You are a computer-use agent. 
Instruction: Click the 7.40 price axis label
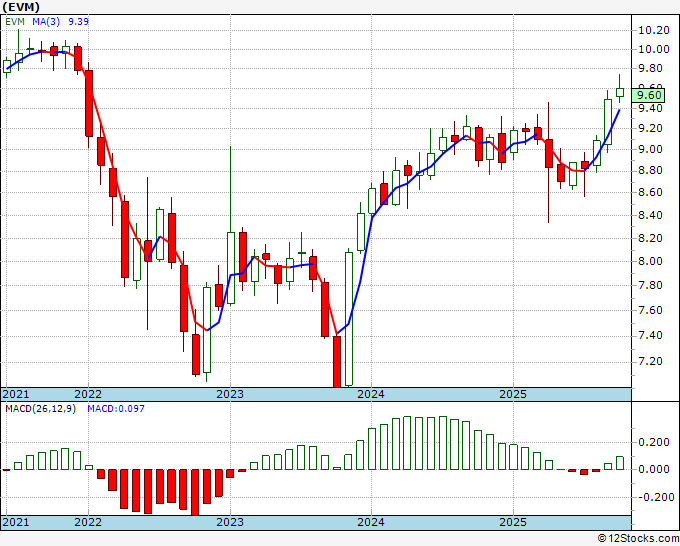coord(651,335)
